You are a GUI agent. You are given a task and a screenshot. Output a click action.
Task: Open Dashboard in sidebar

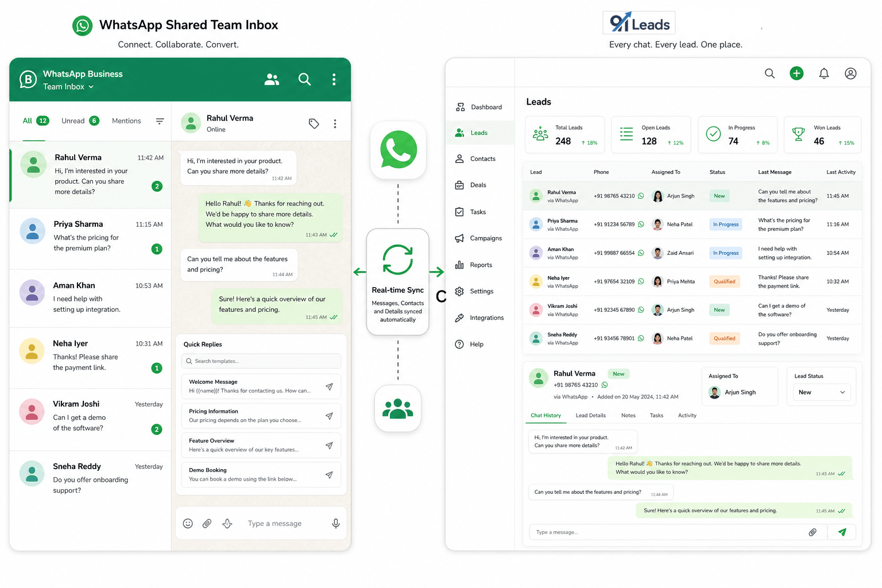pyautogui.click(x=479, y=107)
